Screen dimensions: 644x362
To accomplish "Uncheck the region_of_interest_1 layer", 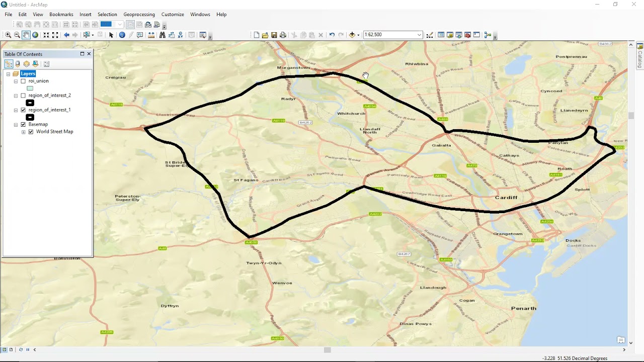I will [x=23, y=110].
